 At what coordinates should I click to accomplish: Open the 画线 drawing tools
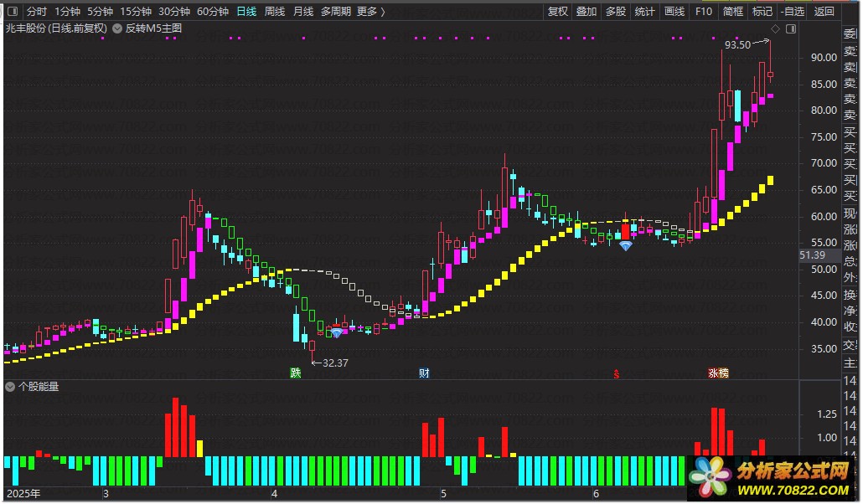coord(674,11)
